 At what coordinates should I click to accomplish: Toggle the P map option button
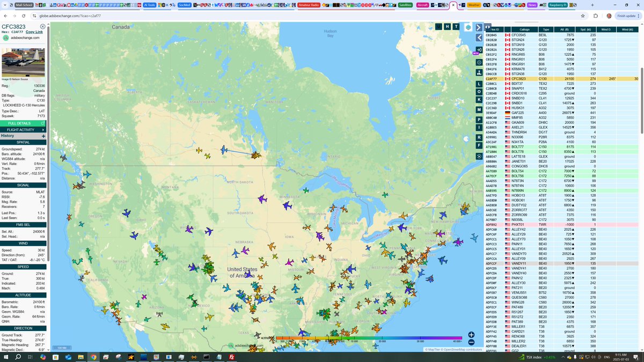click(x=479, y=119)
